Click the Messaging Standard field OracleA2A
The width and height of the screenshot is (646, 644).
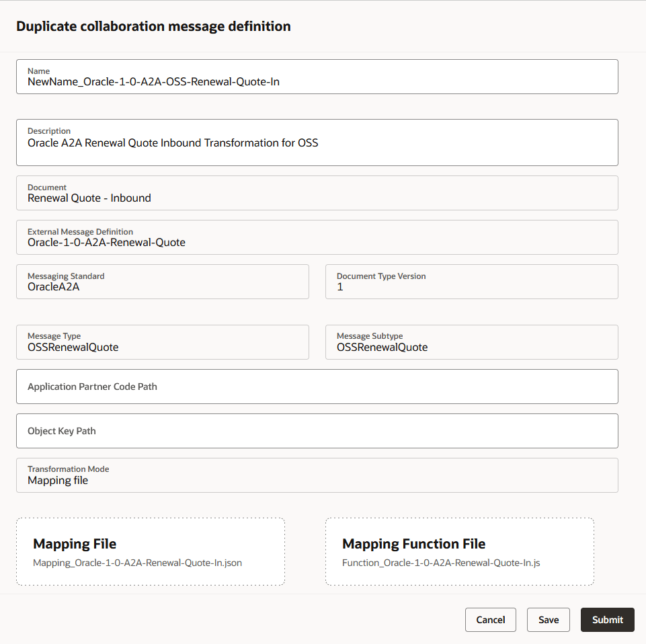tap(162, 282)
